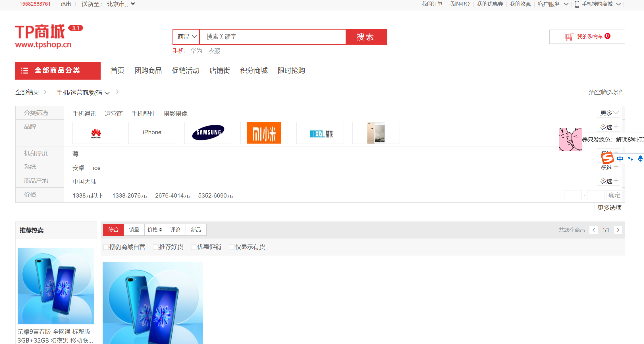
Task: Expand the 手机/运营商/数码 breadcrumb dropdown
Action: click(x=83, y=93)
